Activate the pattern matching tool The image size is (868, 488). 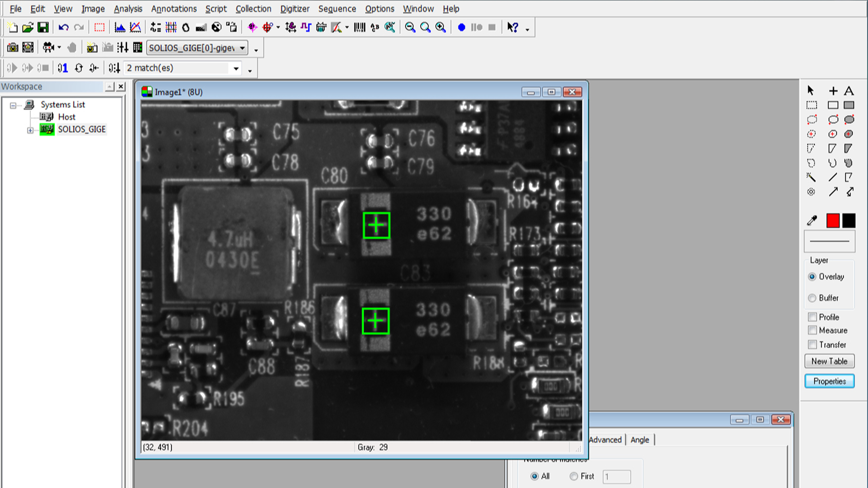252,27
